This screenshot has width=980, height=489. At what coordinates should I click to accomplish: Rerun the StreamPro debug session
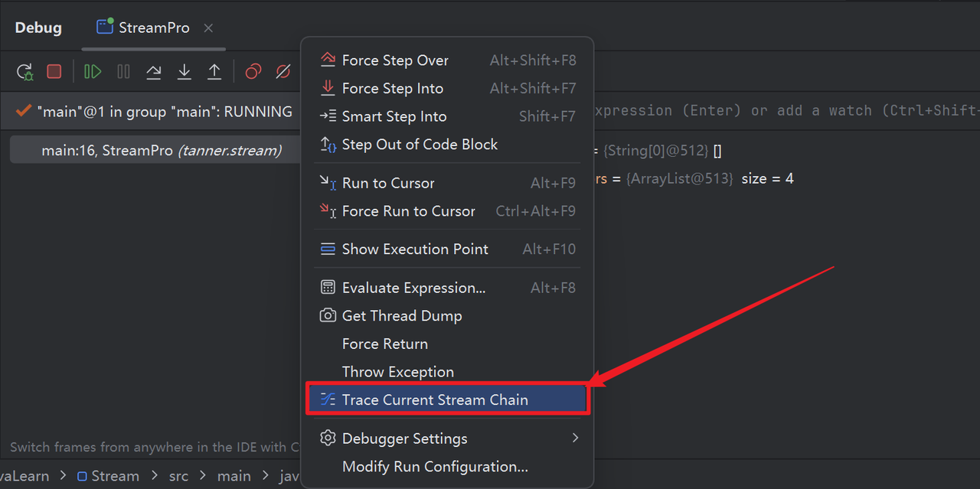tap(24, 72)
